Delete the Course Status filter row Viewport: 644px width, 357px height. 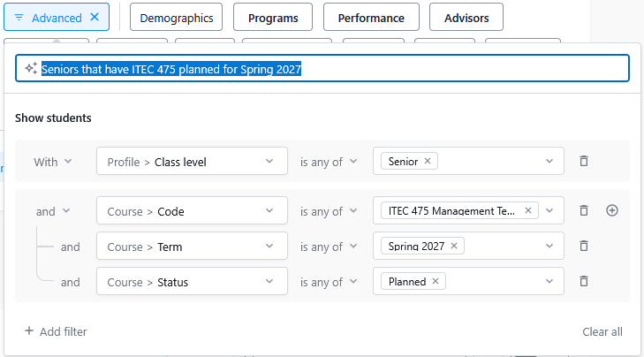(584, 281)
